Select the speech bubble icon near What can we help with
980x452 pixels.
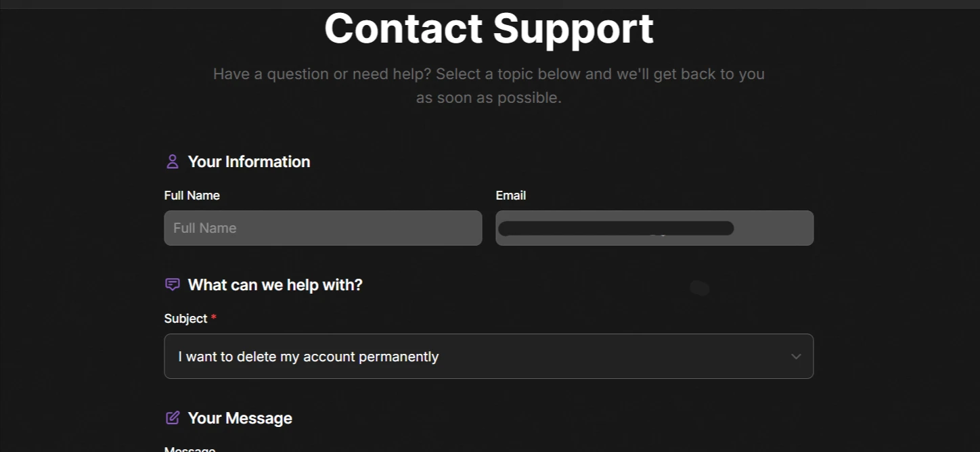click(x=172, y=284)
